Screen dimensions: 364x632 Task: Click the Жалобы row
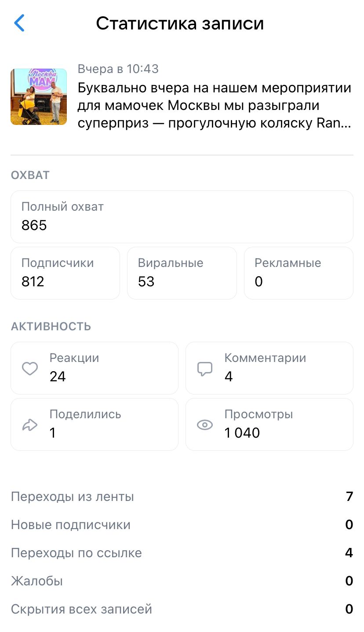point(182,581)
